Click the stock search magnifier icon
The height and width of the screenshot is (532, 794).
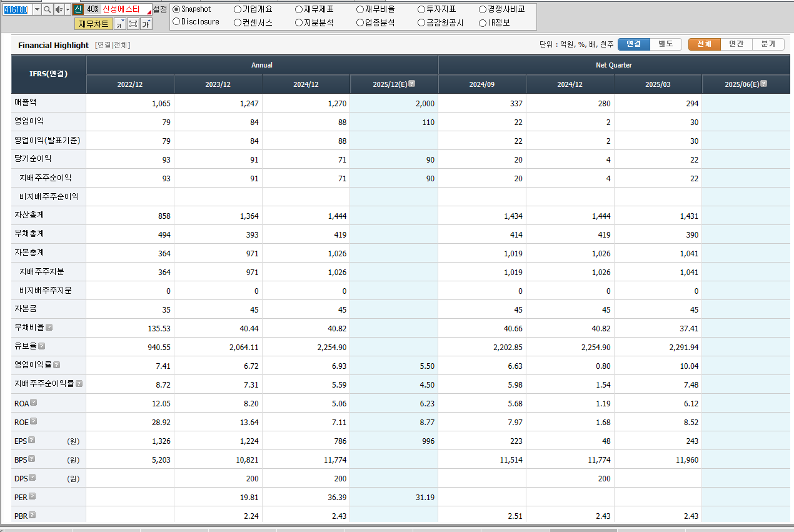48,9
